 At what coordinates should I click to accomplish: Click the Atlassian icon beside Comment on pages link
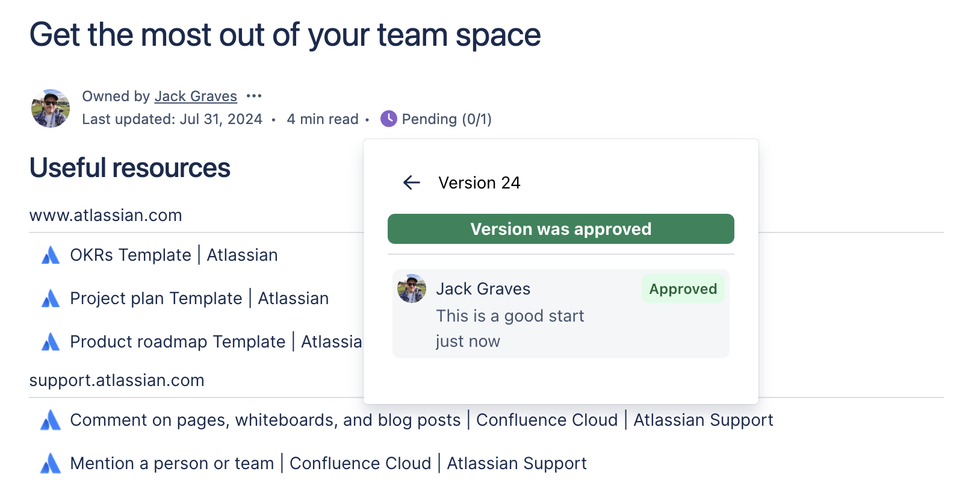point(51,420)
